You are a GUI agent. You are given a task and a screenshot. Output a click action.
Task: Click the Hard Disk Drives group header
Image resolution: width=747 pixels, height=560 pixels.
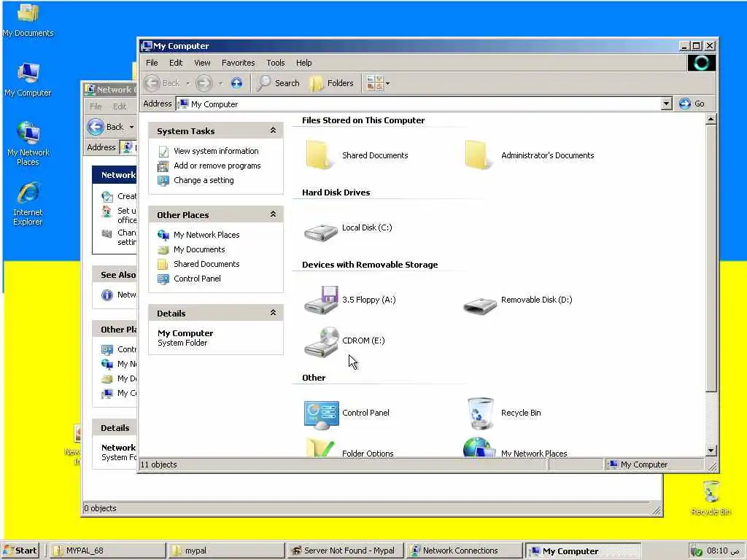[336, 192]
